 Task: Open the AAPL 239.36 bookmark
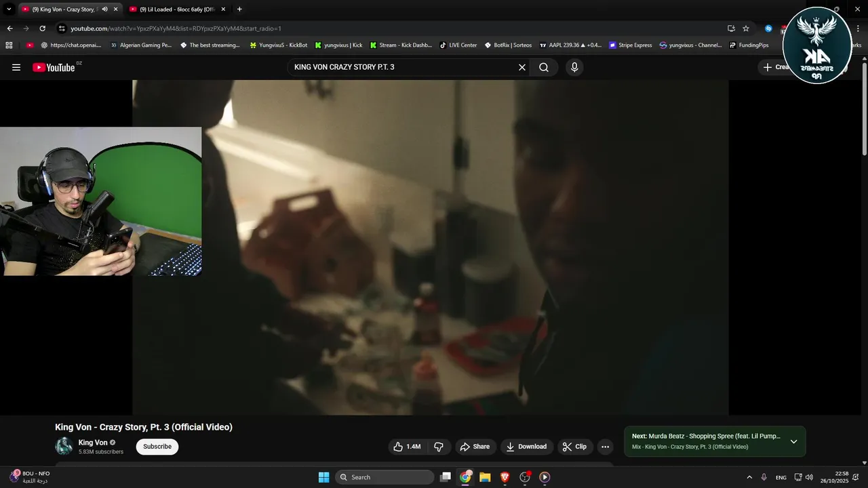[570, 45]
